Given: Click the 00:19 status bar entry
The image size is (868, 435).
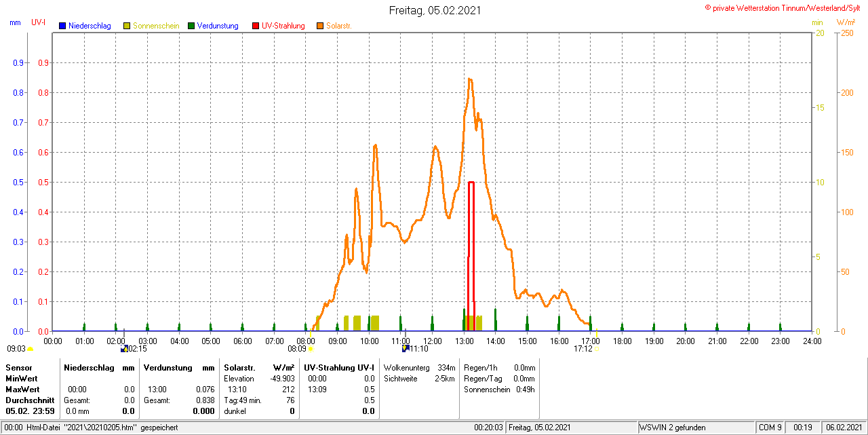Looking at the screenshot, I should 803,428.
